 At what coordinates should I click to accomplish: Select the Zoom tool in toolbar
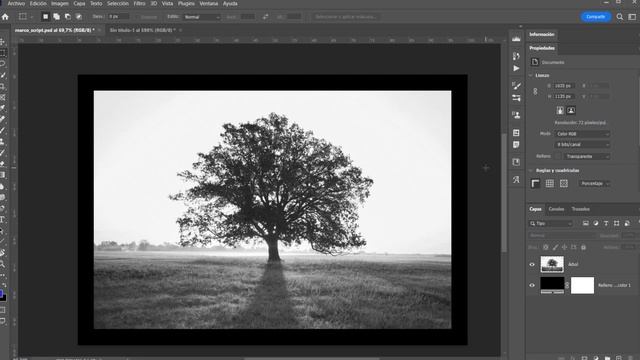(2, 264)
